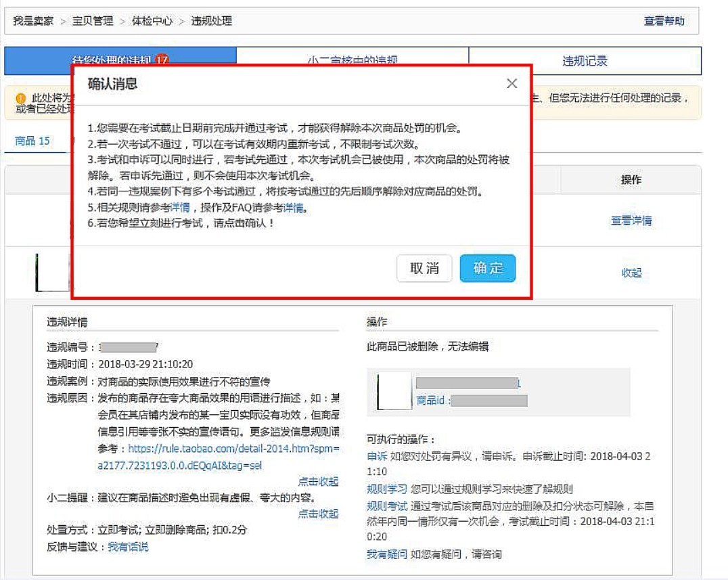This screenshot has height=580, width=728.
Task: Click the 取消 button in the dialog
Action: tap(424, 268)
